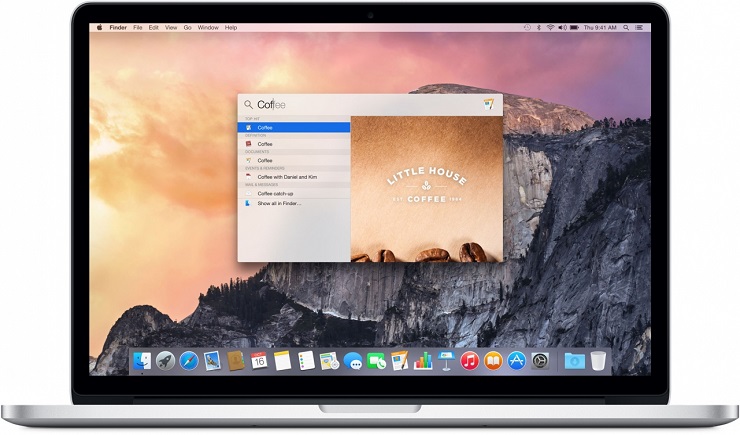The image size is (740, 435).
Task: Open Pages icon in Dock
Action: coord(399,362)
